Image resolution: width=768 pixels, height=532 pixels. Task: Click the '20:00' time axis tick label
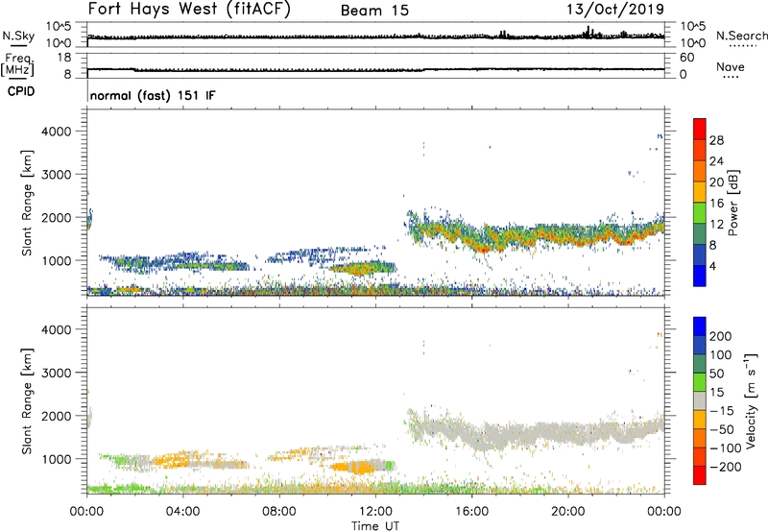[567, 512]
